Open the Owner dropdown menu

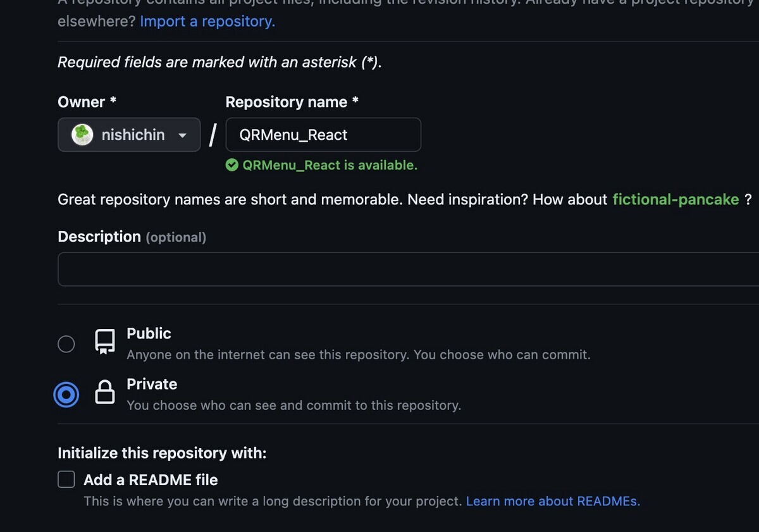129,135
